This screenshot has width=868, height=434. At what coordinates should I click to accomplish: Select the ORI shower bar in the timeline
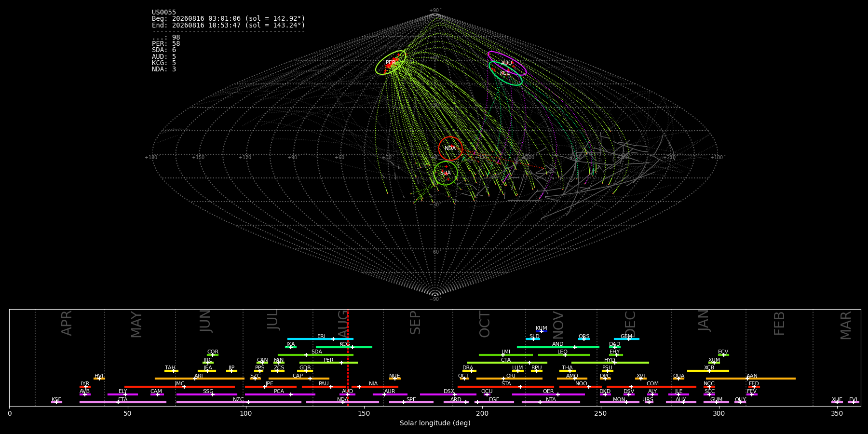tap(509, 379)
